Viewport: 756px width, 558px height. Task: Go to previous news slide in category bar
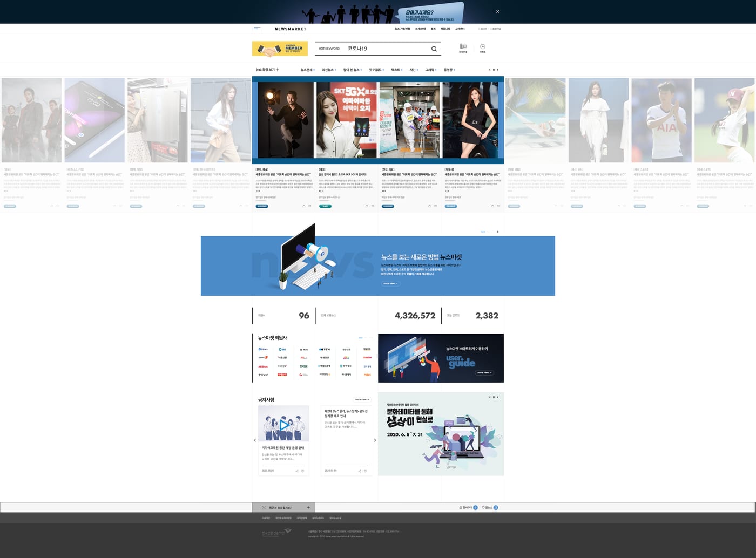pos(490,70)
